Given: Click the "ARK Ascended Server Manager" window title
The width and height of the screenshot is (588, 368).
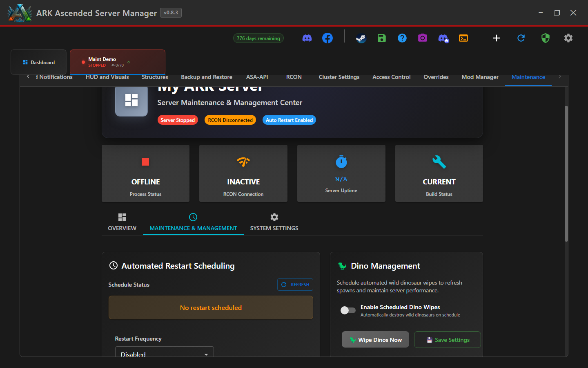Looking at the screenshot, I should coord(96,13).
